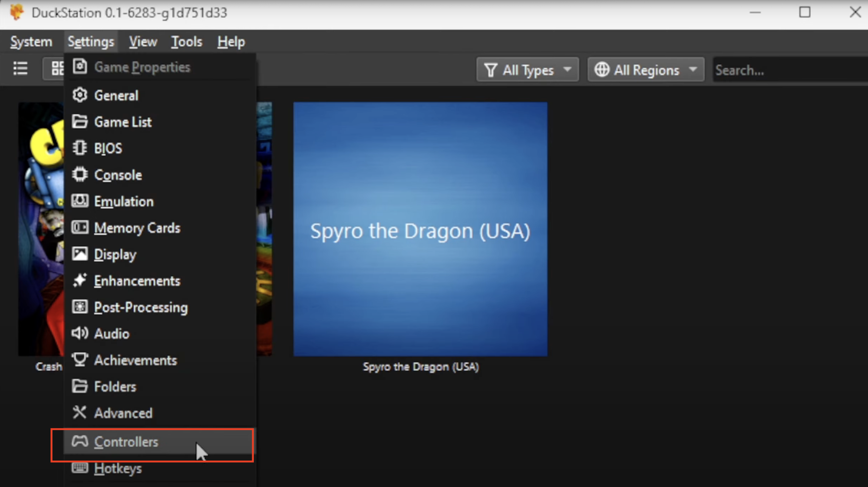Close the Settings menu
Viewport: 868px width, 487px height.
click(x=91, y=42)
